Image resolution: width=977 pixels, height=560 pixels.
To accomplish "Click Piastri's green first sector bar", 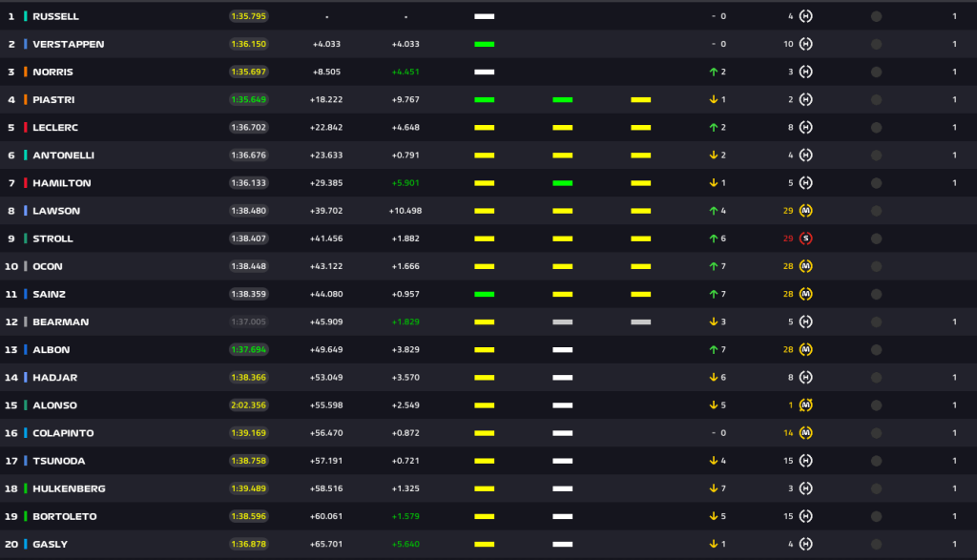I will click(x=484, y=99).
